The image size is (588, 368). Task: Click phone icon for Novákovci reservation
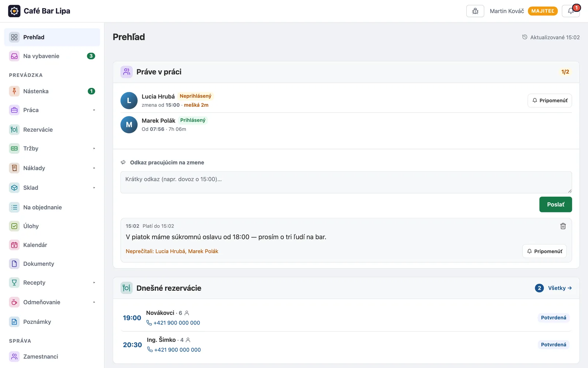(x=149, y=323)
